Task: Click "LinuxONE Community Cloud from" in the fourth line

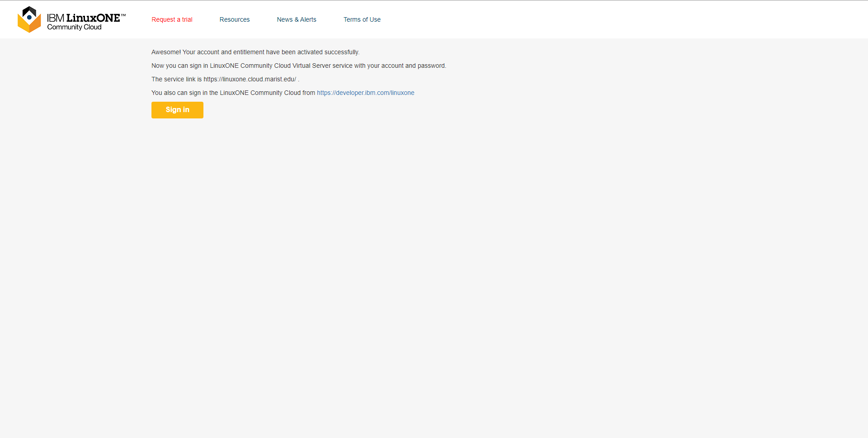Action: pyautogui.click(x=267, y=93)
